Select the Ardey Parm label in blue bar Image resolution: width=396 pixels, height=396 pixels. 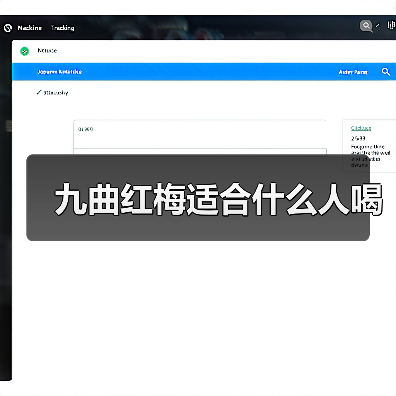pyautogui.click(x=353, y=72)
